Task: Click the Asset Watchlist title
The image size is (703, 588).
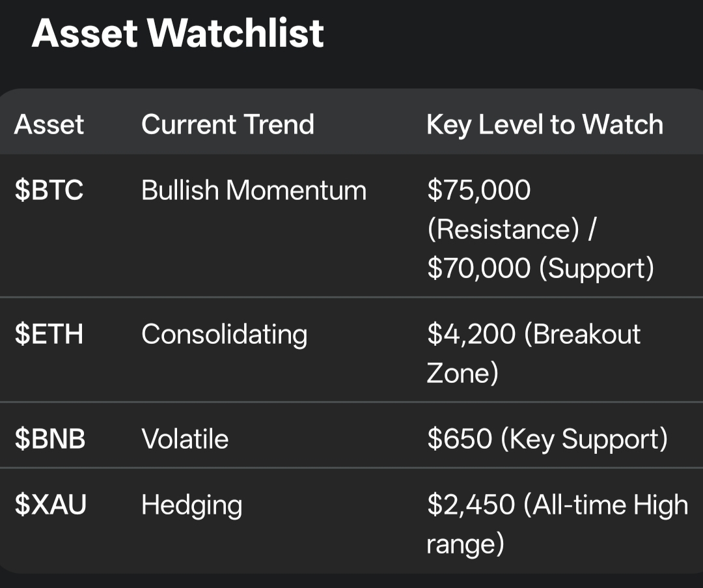Action: pos(178,33)
